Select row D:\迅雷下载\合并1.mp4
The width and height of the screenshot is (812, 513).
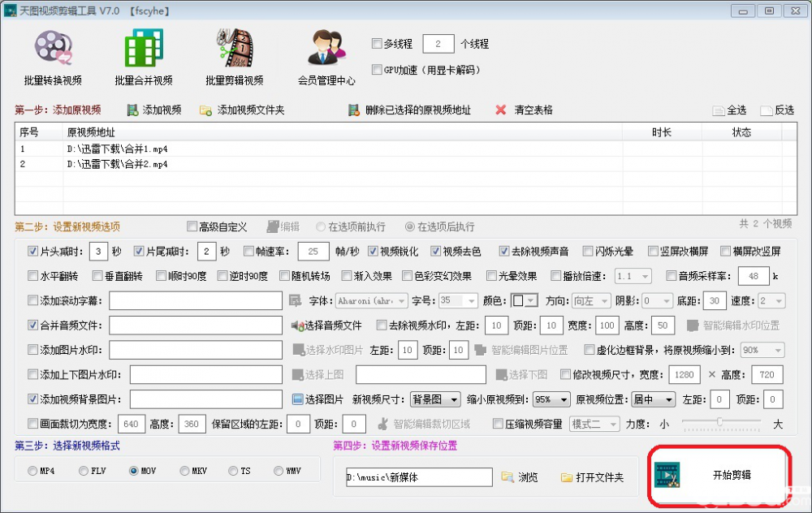[406, 149]
